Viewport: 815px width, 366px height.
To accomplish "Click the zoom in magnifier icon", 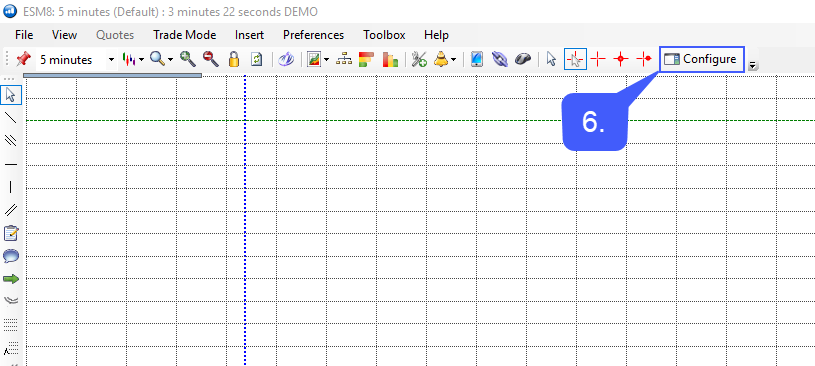I will (x=188, y=59).
